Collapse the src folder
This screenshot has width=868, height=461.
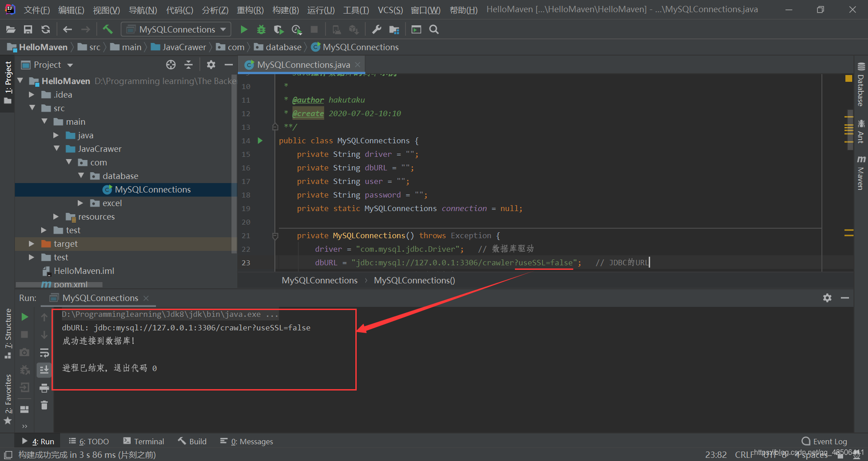(32, 108)
